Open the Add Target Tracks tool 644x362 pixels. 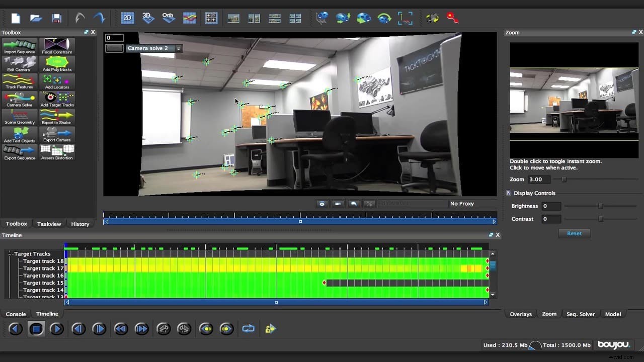pos(57,99)
